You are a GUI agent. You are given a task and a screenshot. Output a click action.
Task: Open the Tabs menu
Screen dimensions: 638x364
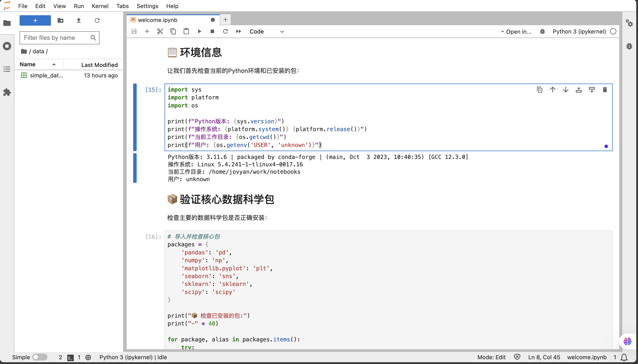122,6
